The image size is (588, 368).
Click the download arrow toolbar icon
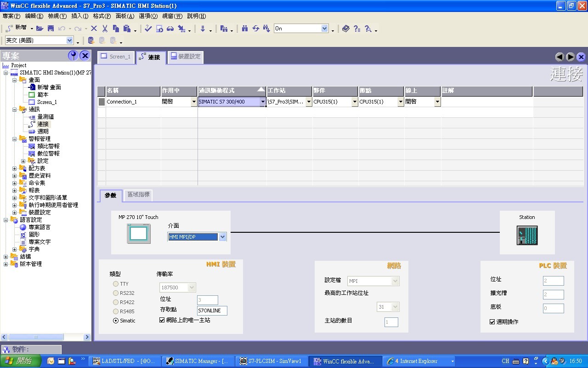[203, 29]
